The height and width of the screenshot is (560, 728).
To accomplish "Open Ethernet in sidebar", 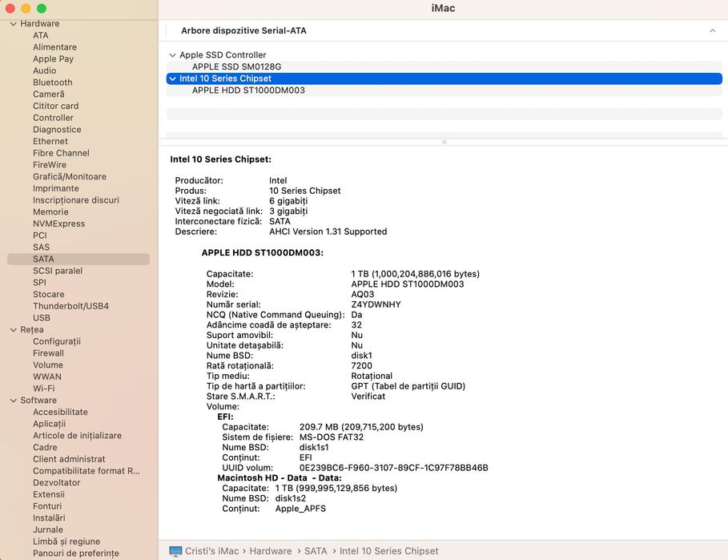I will coord(50,141).
